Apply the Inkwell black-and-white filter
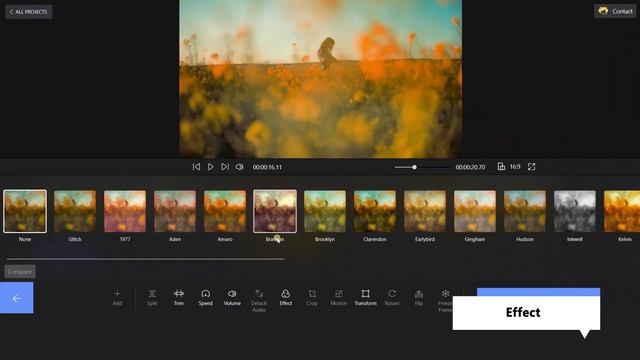 (x=575, y=211)
